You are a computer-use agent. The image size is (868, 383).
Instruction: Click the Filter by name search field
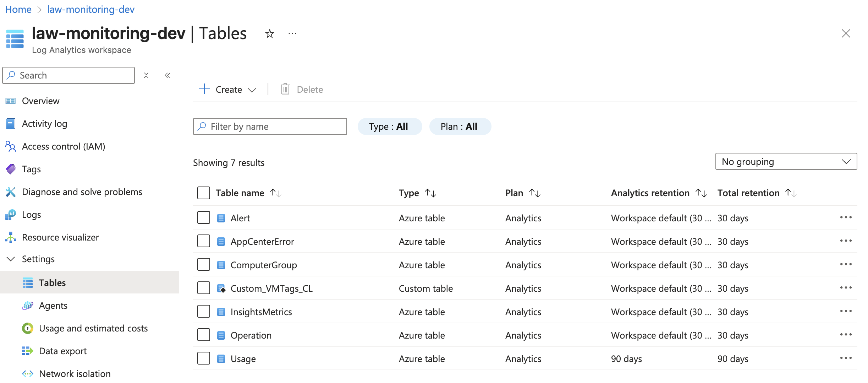(x=270, y=126)
